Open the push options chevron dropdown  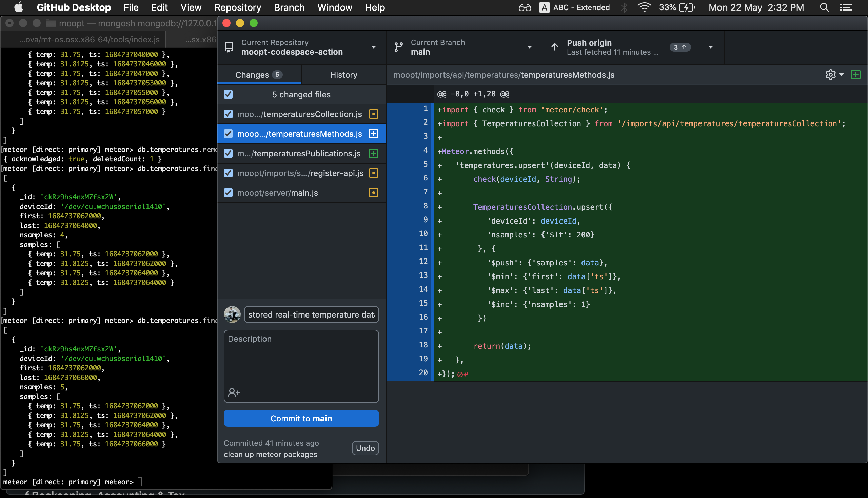711,47
